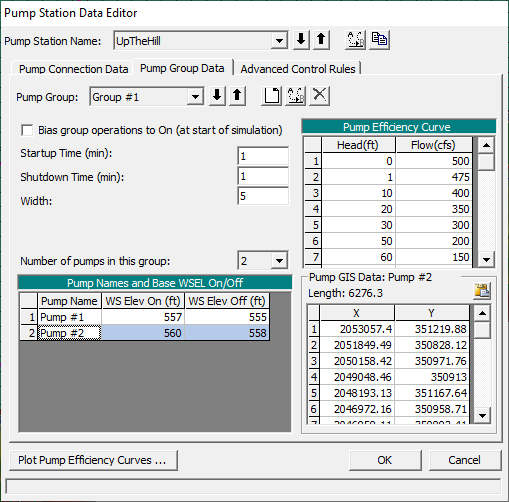Click the X column header in GIS table
The width and height of the screenshot is (509, 502).
coord(357,313)
